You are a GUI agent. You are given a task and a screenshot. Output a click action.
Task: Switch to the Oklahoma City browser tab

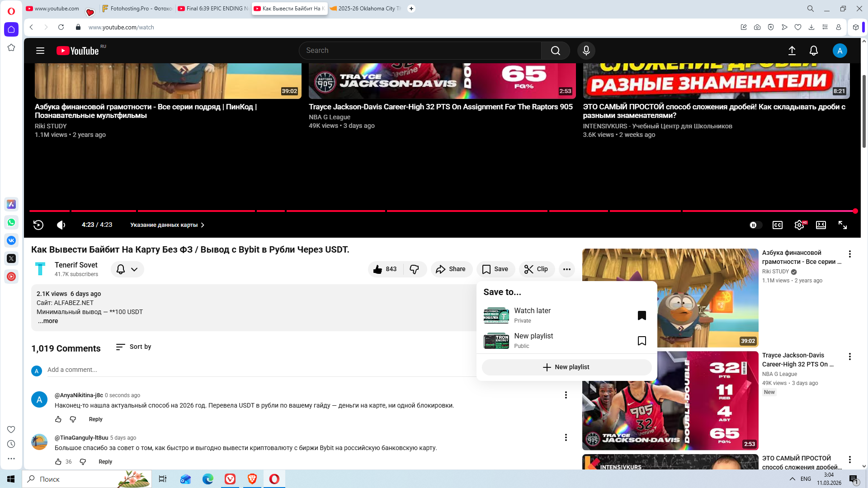[x=365, y=9]
